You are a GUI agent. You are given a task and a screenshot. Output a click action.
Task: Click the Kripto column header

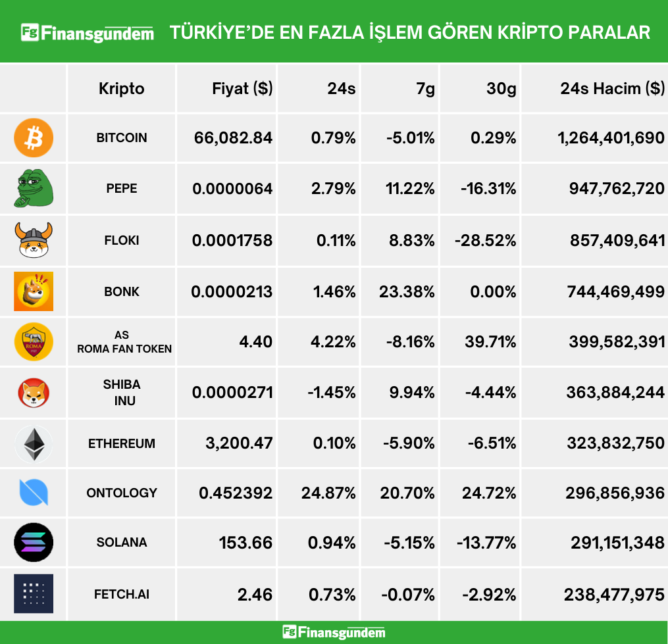(122, 89)
